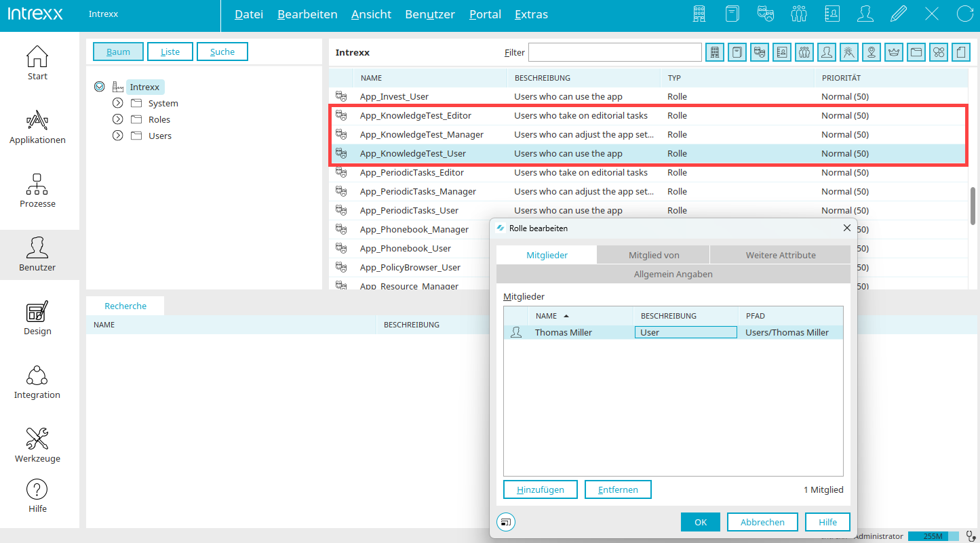The image size is (980, 543).
Task: Open the Design module
Action: (37, 318)
